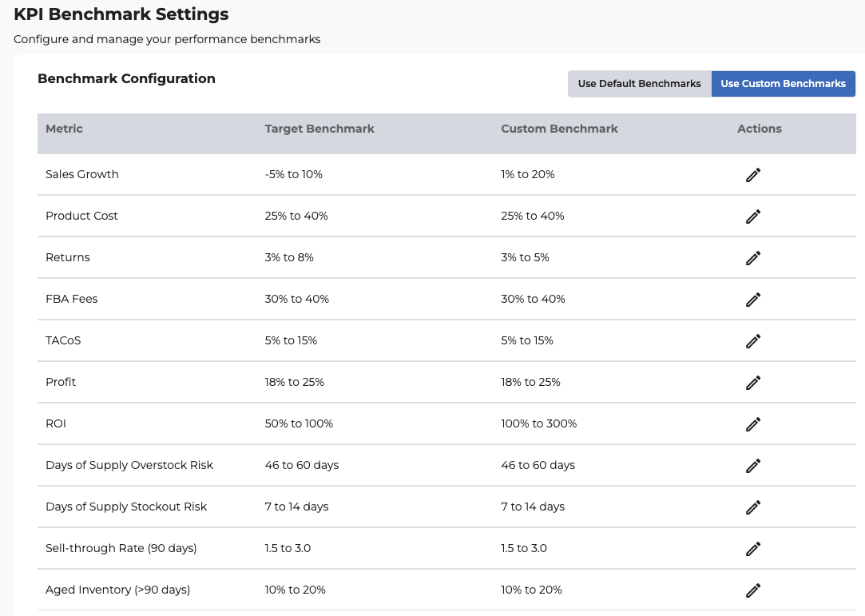Click the Actions column header
Image resolution: width=865 pixels, height=616 pixels.
click(x=759, y=129)
